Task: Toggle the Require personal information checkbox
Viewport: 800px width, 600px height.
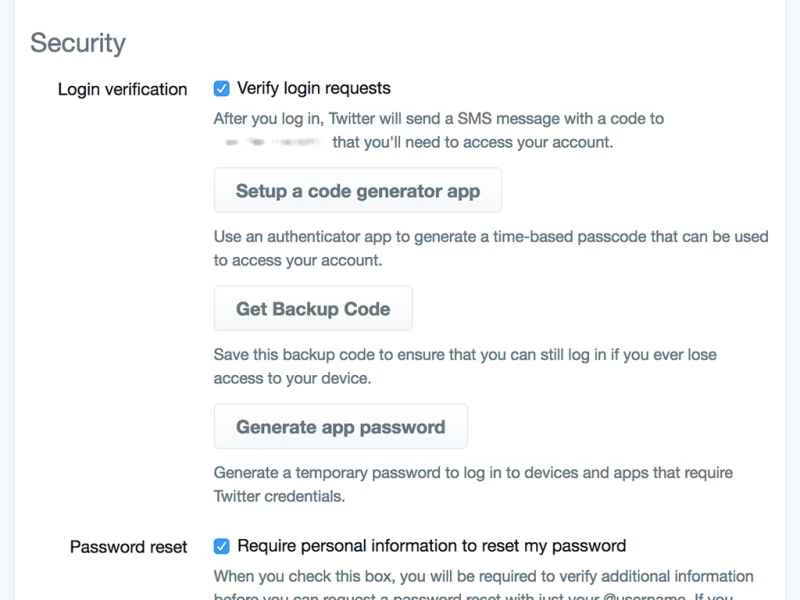Action: coord(222,546)
